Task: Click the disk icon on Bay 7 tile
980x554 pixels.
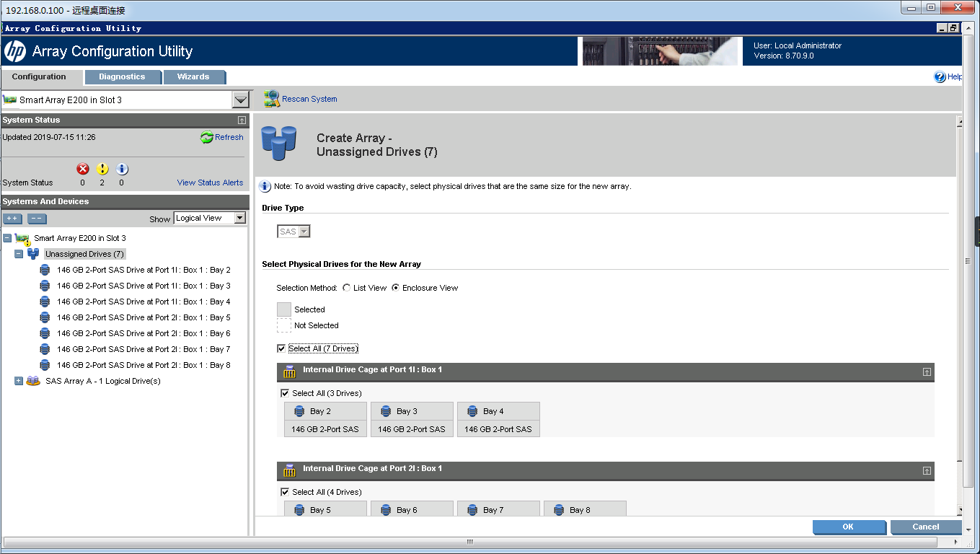Action: 472,510
